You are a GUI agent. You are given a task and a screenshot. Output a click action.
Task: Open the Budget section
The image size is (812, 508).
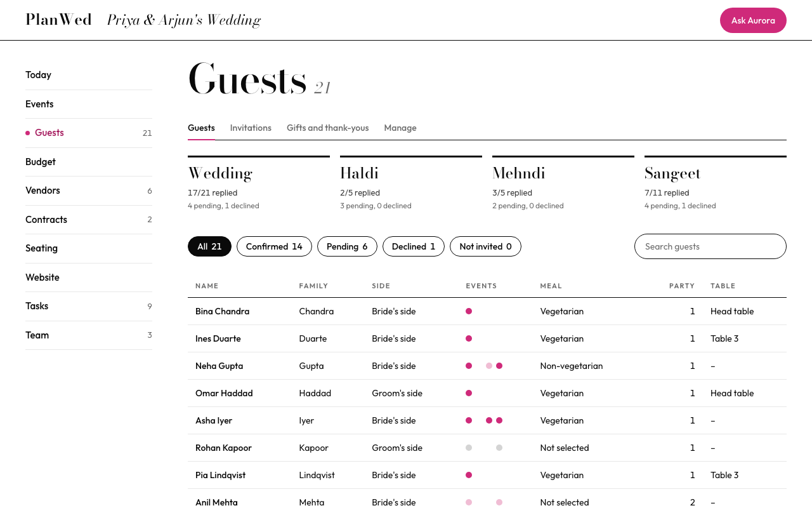click(x=89, y=162)
